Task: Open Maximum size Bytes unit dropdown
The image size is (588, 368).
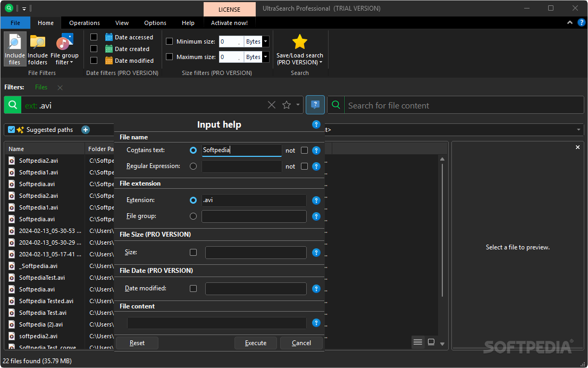Action: (265, 57)
